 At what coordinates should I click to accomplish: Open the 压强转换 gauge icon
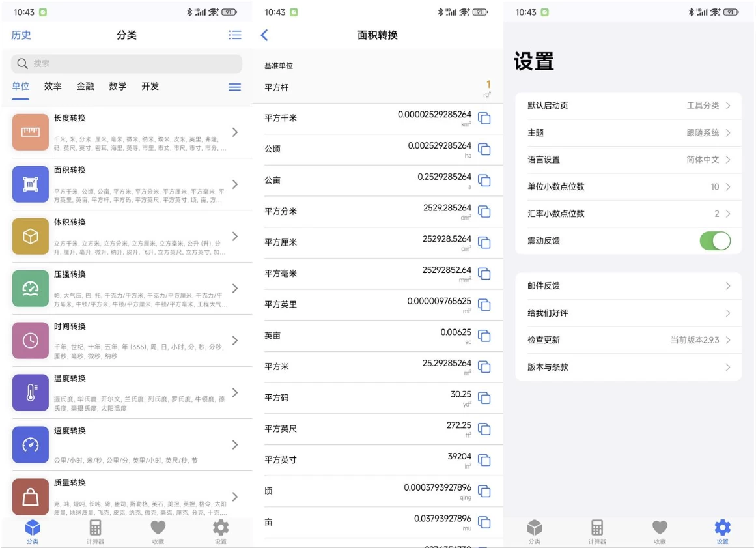[31, 289]
